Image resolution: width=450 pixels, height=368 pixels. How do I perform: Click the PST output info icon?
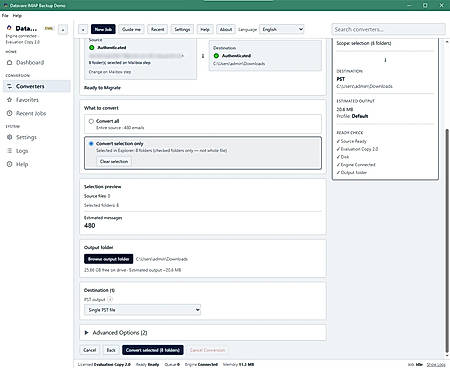coord(110,299)
